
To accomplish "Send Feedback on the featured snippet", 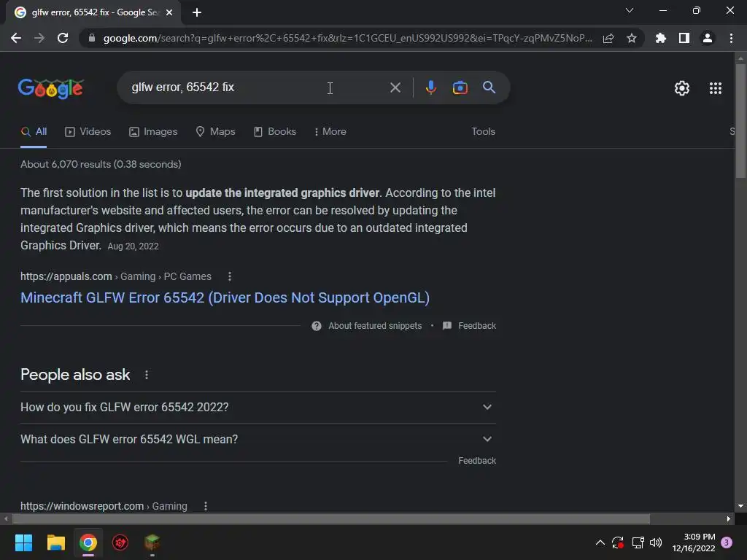I will (470, 326).
